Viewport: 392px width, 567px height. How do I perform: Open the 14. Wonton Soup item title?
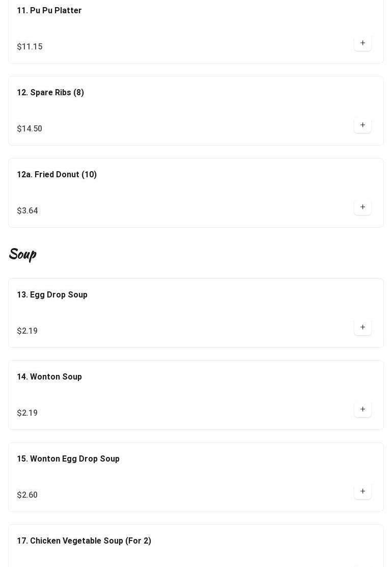pos(49,377)
